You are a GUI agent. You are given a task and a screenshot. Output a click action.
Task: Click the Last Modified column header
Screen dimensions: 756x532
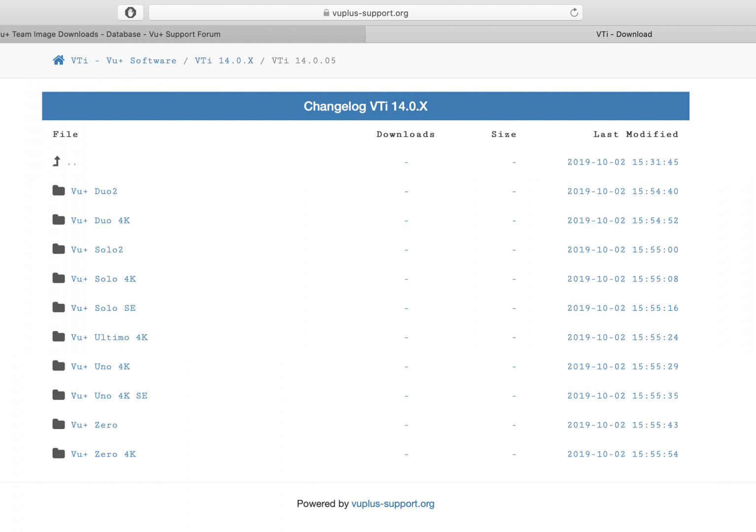636,134
